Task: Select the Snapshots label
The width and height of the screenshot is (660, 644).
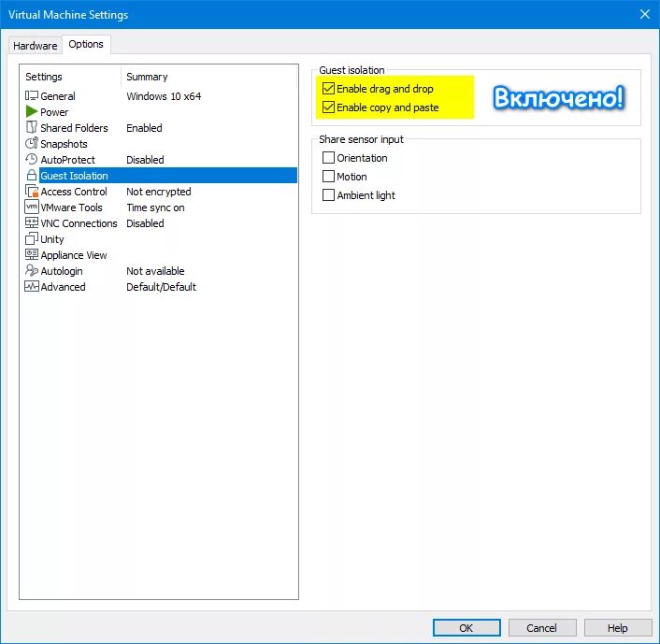Action: (64, 144)
